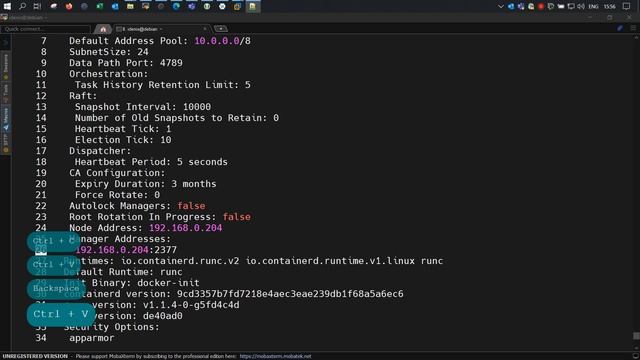This screenshot has width=640, height=360.
Task: Open Microsoft Edge from the taskbar
Action: [x=176, y=6]
